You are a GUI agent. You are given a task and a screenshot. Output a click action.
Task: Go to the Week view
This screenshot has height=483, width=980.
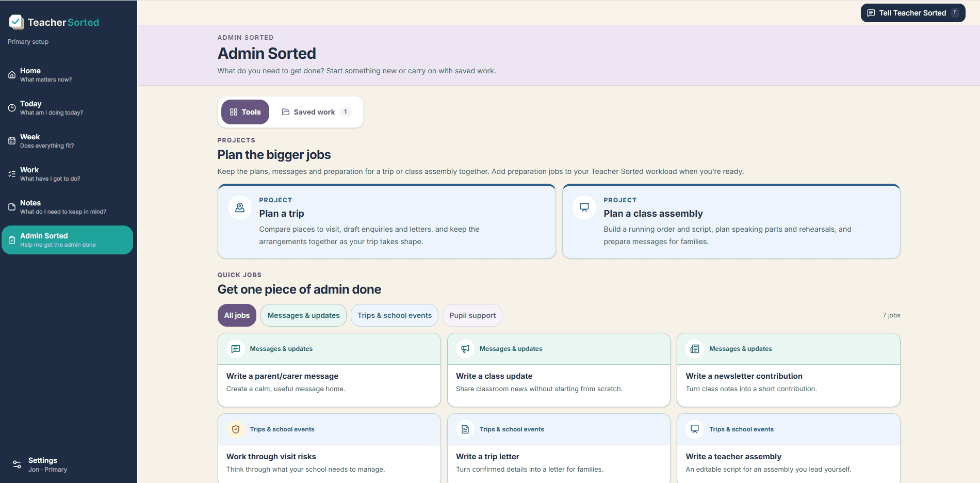(68, 141)
